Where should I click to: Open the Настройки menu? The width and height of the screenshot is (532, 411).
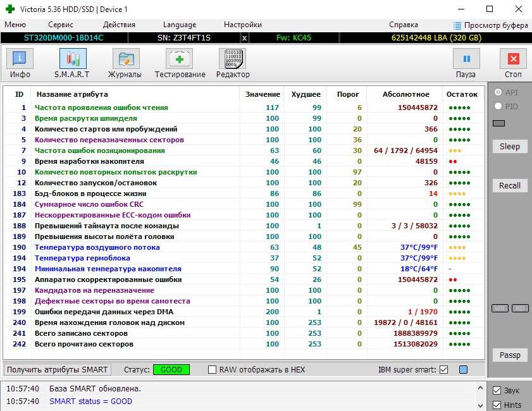[x=242, y=25]
